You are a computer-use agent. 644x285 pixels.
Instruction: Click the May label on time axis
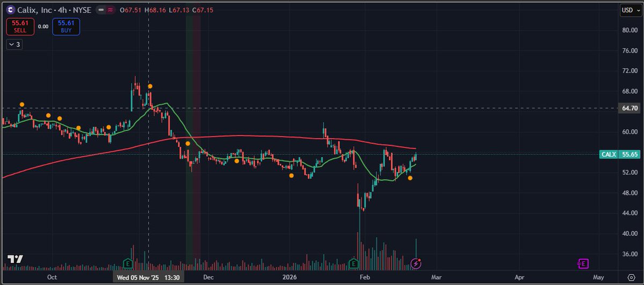tap(599, 277)
